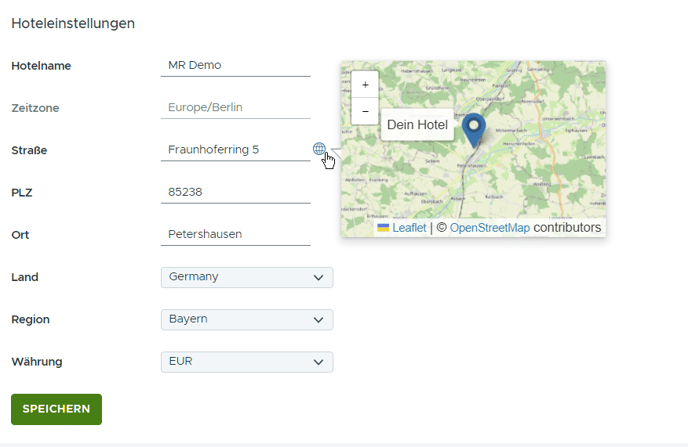Click the chevron arrow of the Währung select
The image size is (688, 447).
tap(319, 362)
